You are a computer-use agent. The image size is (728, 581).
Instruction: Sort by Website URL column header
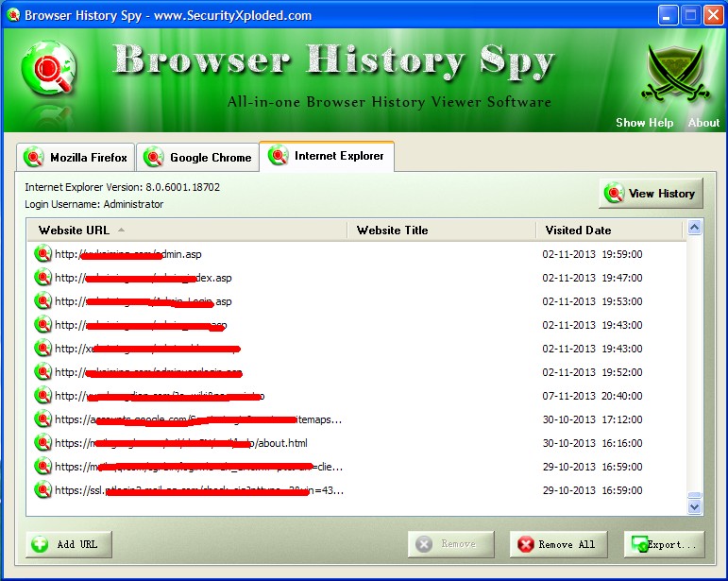187,231
